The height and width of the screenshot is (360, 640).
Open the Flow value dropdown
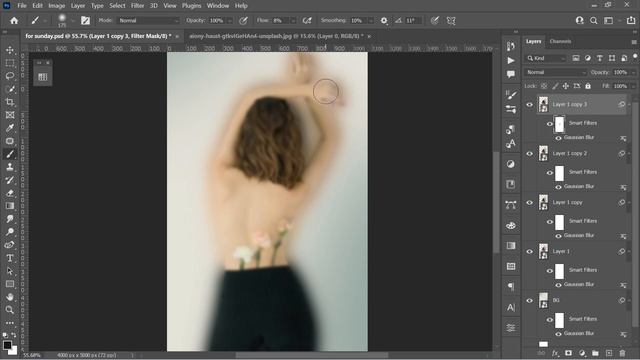pos(293,20)
